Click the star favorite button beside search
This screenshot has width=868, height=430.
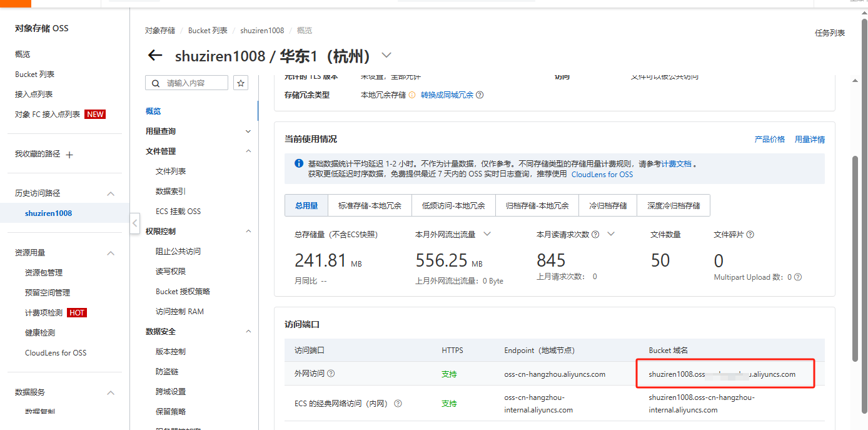point(241,83)
